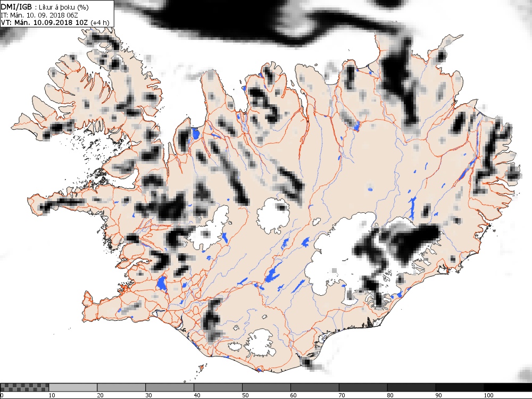Pick the 90–100 legend swatch
The width and height of the screenshot is (532, 399).
coord(460,387)
